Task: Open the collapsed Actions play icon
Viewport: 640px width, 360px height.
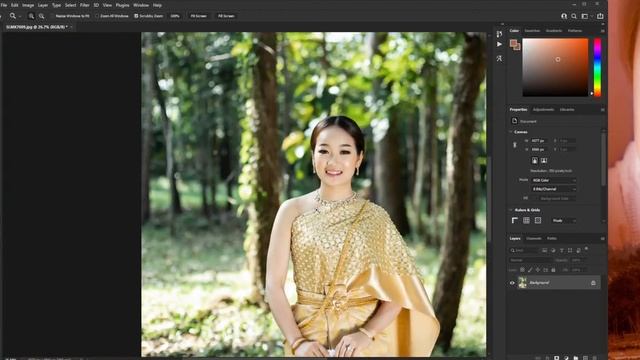Action: click(x=499, y=44)
